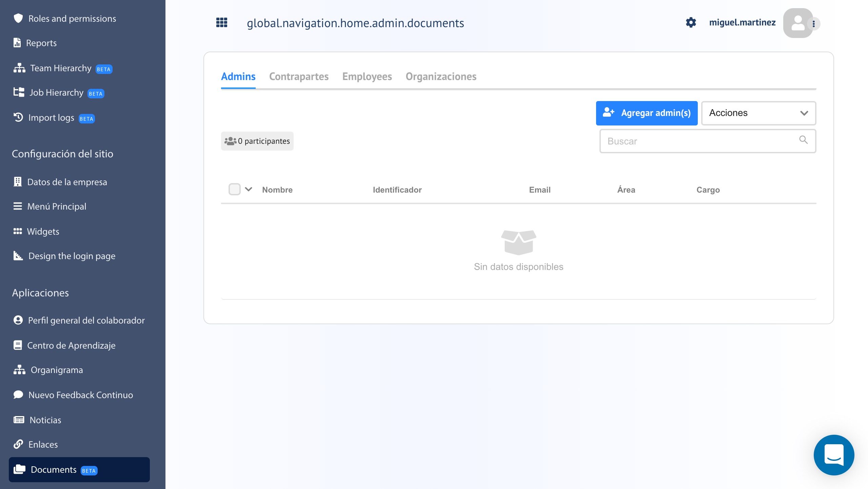Viewport: 868px width, 489px height.
Task: Open settings via the gear icon
Action: tap(691, 22)
